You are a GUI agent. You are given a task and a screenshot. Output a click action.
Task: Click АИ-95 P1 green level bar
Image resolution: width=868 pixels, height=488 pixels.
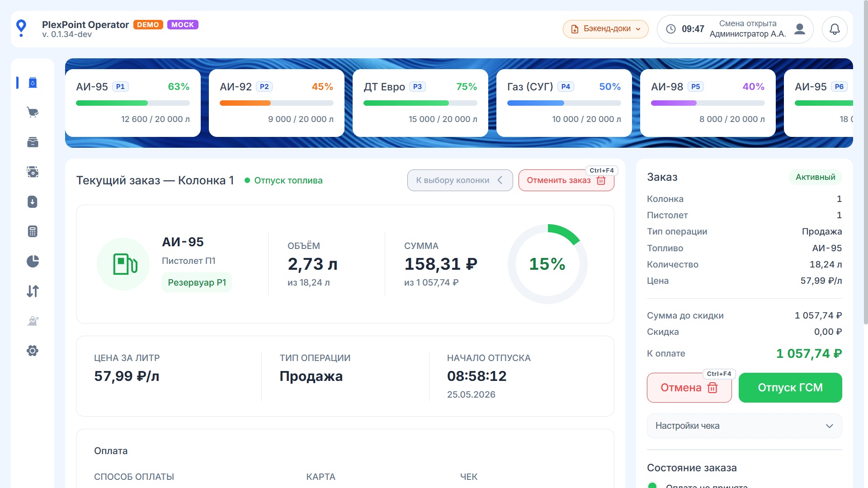pyautogui.click(x=133, y=103)
